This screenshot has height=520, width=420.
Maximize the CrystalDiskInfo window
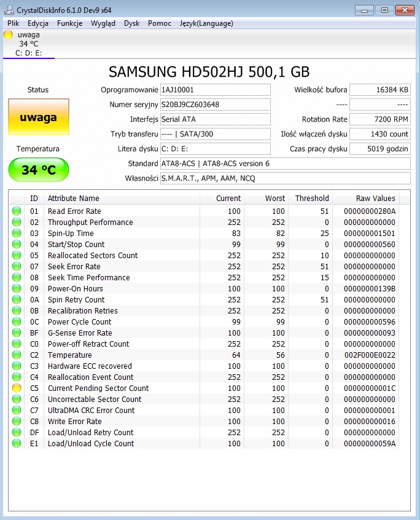pos(384,10)
